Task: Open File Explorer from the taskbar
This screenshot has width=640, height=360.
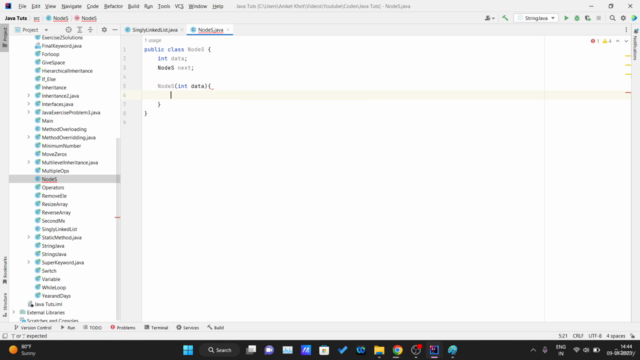Action: (x=379, y=350)
